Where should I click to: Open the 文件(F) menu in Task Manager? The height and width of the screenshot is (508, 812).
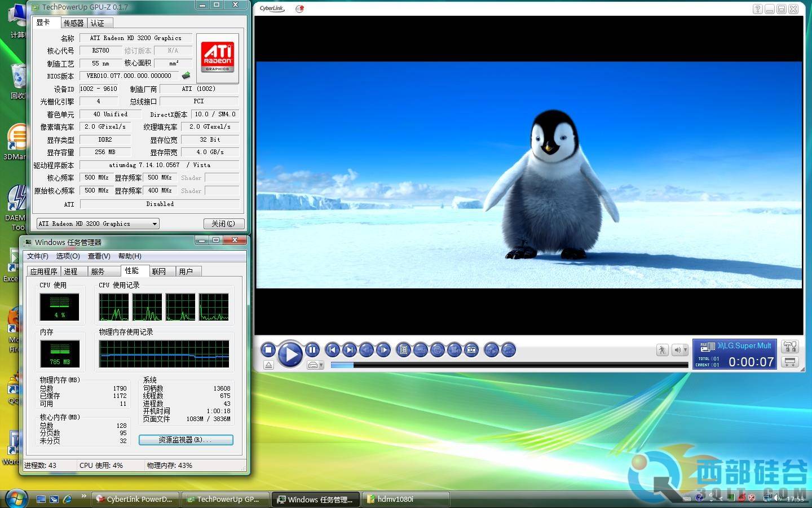point(38,256)
